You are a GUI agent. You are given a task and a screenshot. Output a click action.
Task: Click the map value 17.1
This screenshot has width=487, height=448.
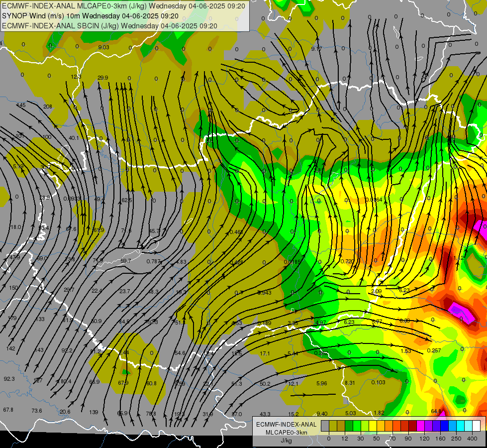point(265,353)
